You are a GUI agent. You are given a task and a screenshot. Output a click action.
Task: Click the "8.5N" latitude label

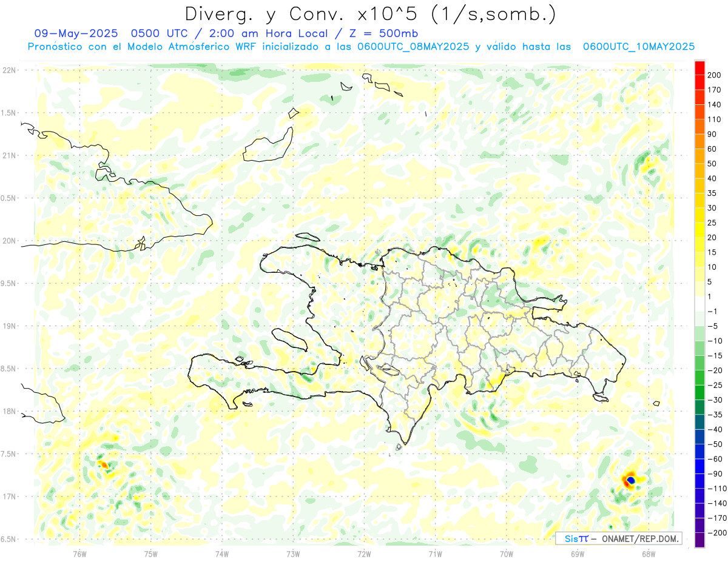tap(9, 369)
